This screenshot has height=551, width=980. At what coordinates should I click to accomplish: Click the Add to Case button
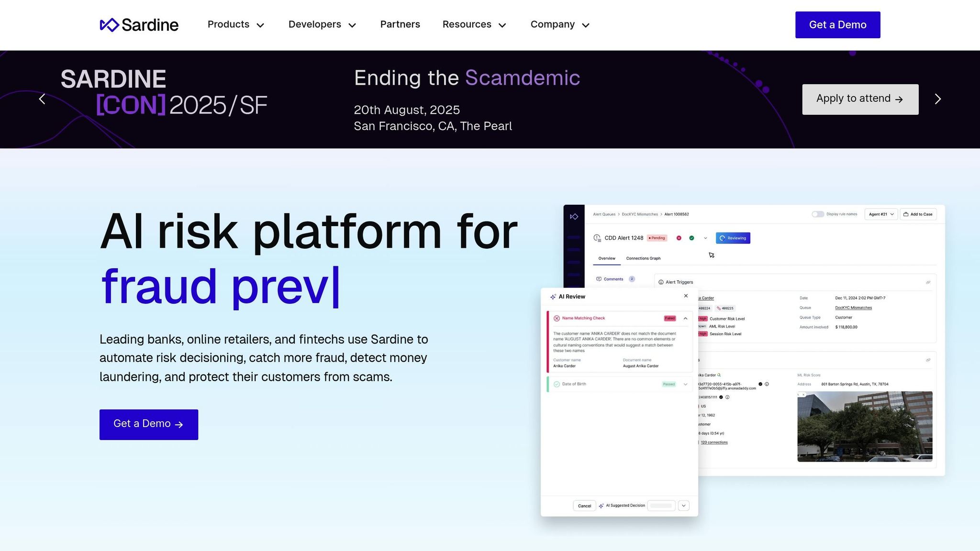point(918,214)
